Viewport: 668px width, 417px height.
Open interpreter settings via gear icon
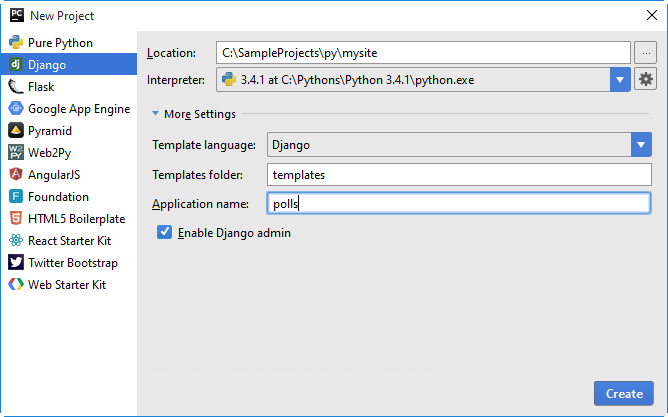pos(645,79)
